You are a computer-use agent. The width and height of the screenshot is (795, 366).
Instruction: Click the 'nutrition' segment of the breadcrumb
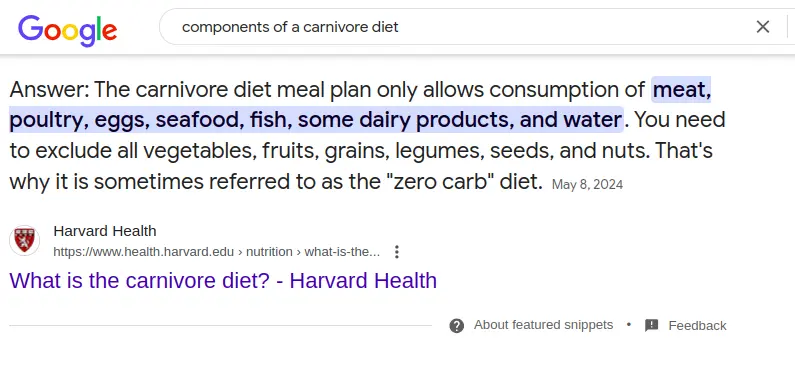pos(269,252)
